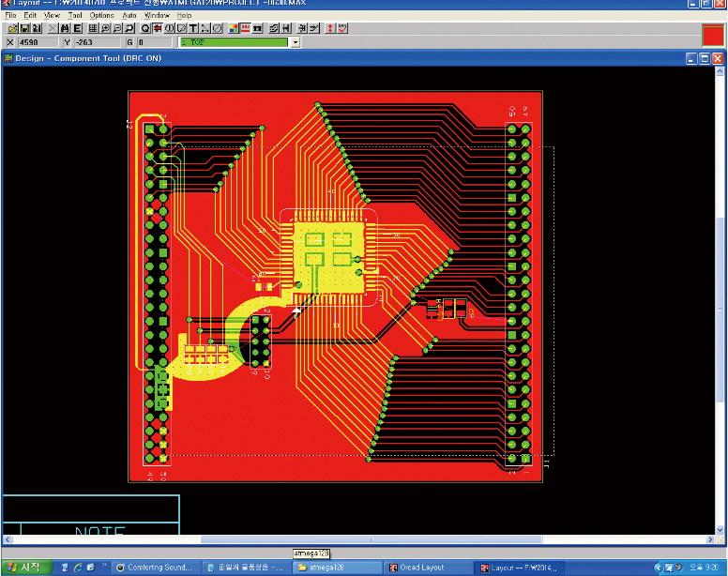Click the red color swatch at the toolbar's right end
728x576 pixels.
(713, 36)
